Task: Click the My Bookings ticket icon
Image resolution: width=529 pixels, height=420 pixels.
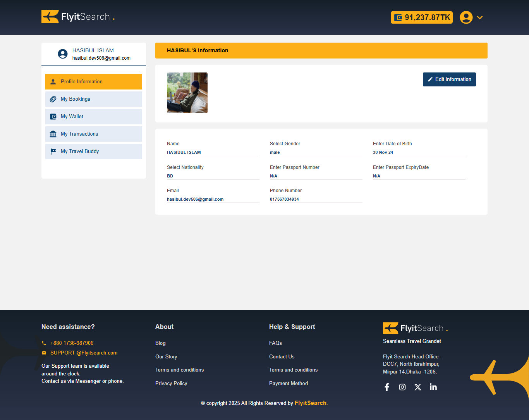Action: click(x=53, y=99)
